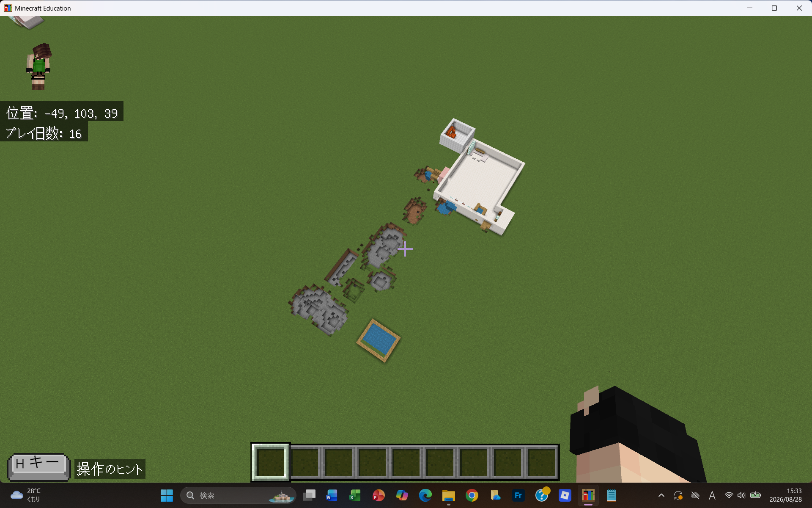Toggle the IME input mode A indicator

coord(712,495)
